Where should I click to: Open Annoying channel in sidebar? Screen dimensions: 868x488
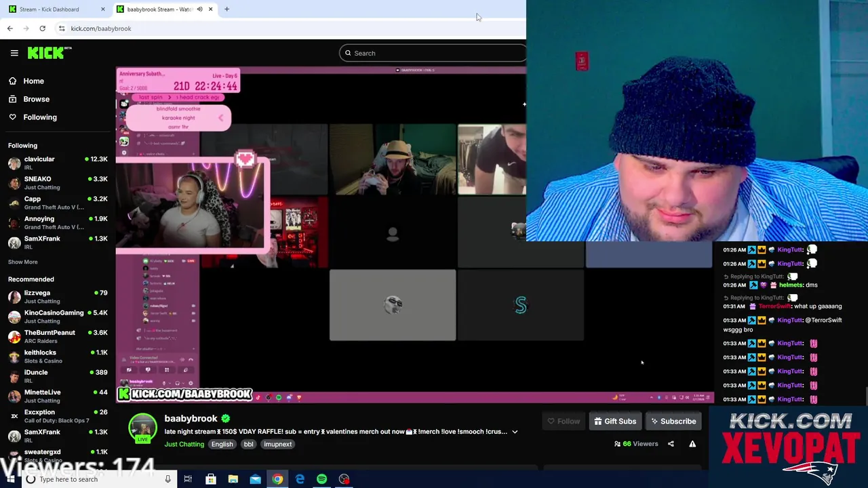click(x=58, y=222)
